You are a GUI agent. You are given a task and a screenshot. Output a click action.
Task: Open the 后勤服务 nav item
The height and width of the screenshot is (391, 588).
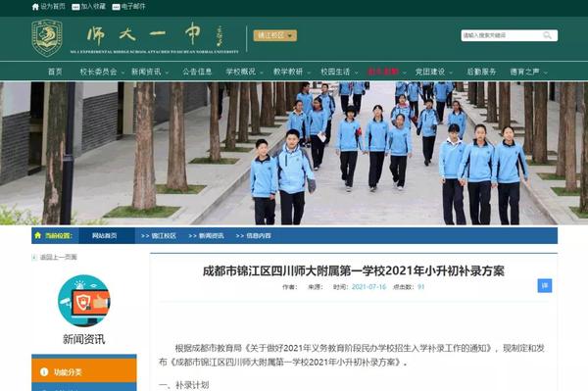(481, 72)
